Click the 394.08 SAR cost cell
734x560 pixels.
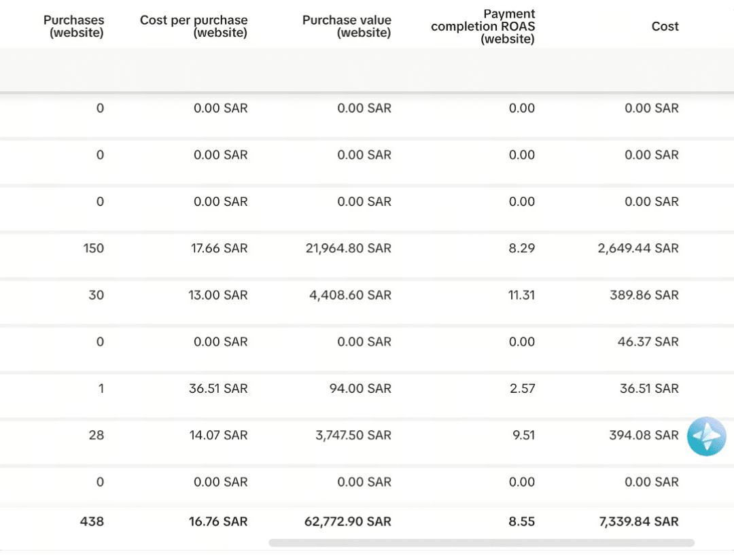click(x=644, y=436)
